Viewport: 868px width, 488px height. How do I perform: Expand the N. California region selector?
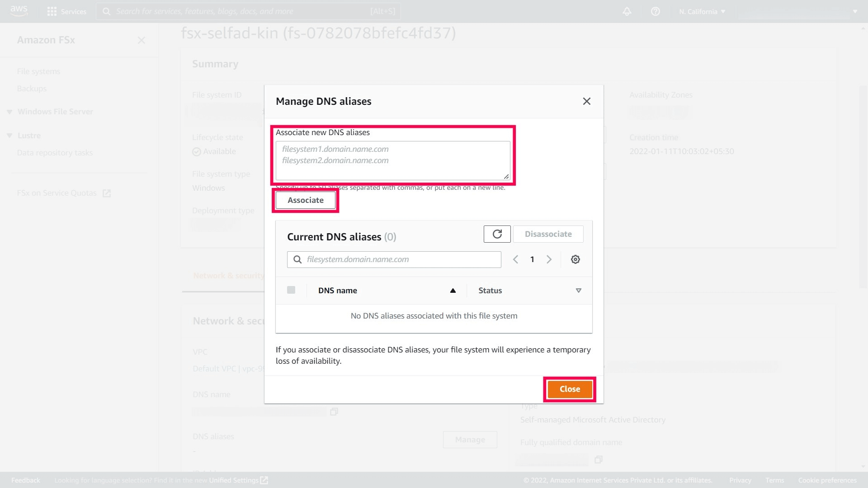(x=702, y=11)
